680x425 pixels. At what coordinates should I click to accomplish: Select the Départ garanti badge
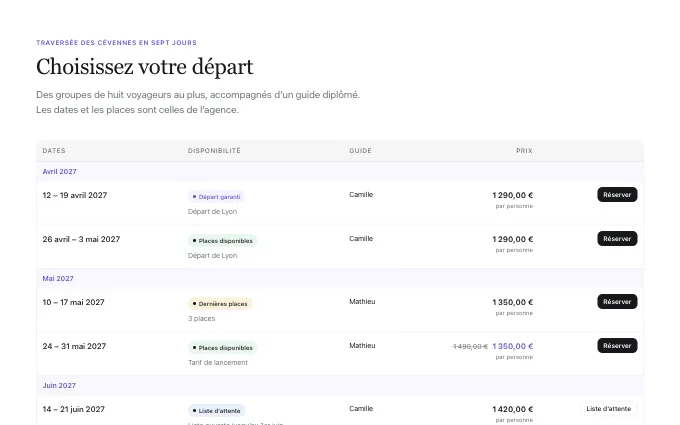click(x=216, y=196)
